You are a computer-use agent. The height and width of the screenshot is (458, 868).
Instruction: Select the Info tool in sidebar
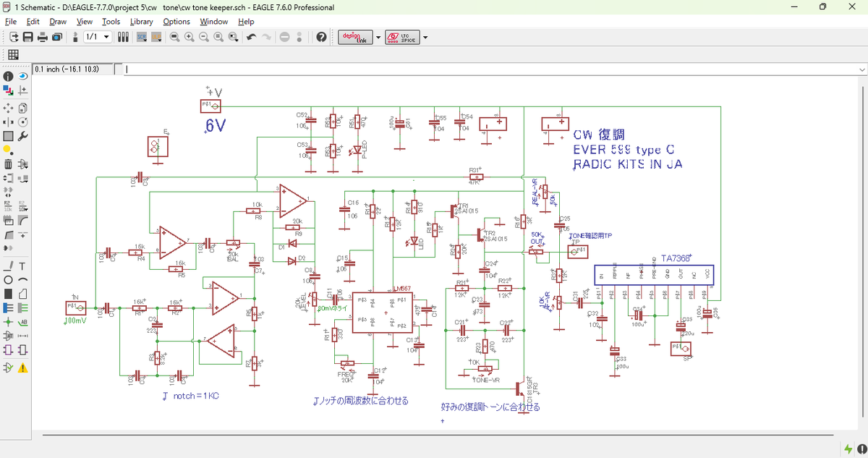[x=8, y=76]
